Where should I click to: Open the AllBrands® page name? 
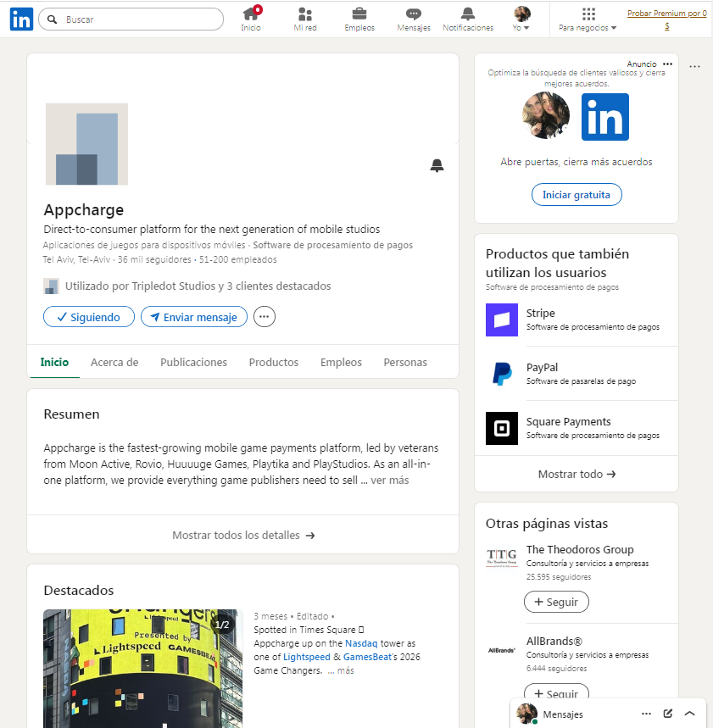pyautogui.click(x=554, y=642)
